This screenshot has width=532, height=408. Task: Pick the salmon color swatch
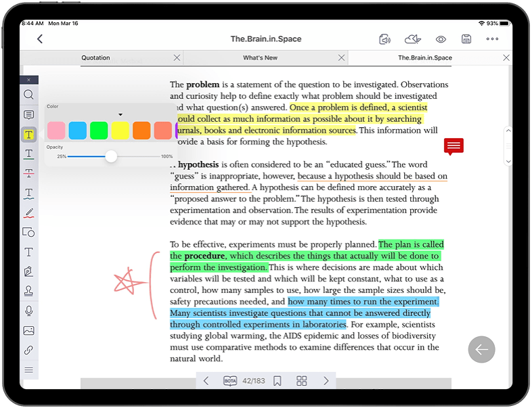point(163,131)
